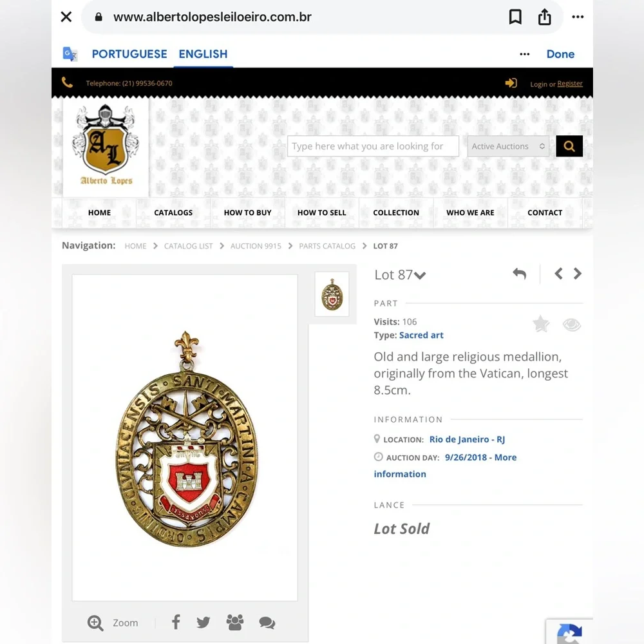Toggle the favorite star for Lot 87
644x644 pixels.
click(541, 324)
